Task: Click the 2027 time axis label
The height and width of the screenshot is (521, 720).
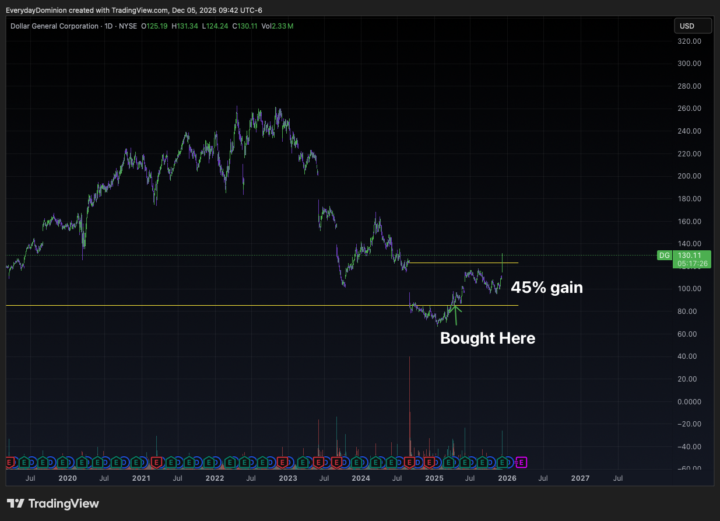Action: click(580, 478)
